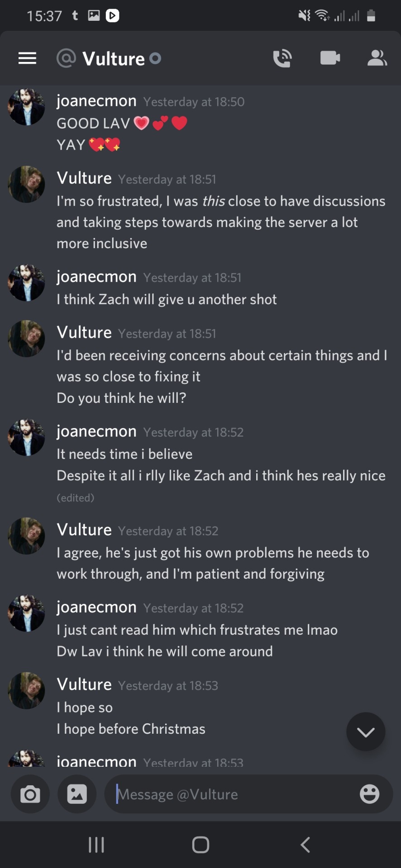Tap Vulture's avatar on the 18:53 message
Screen dimensions: 401x868
pyautogui.click(x=27, y=690)
